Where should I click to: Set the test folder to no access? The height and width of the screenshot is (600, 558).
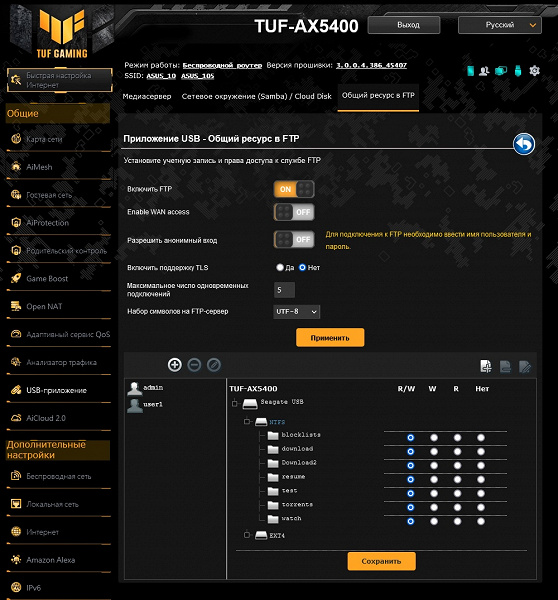(481, 493)
